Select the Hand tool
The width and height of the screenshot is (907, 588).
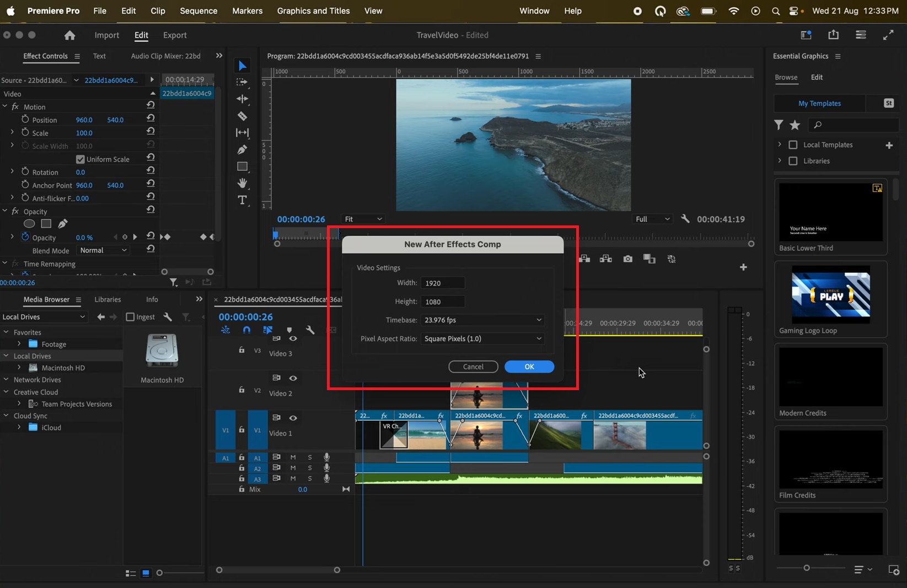click(x=242, y=183)
